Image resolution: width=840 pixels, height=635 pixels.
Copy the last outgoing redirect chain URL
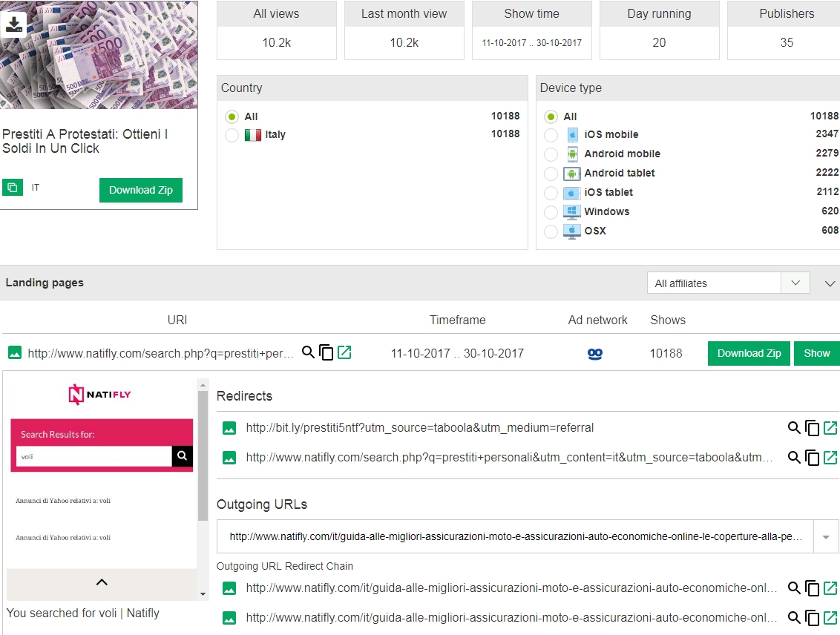pos(812,618)
